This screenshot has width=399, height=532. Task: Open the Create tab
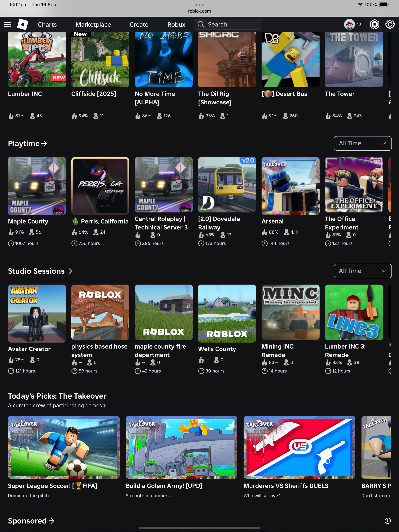click(x=139, y=24)
